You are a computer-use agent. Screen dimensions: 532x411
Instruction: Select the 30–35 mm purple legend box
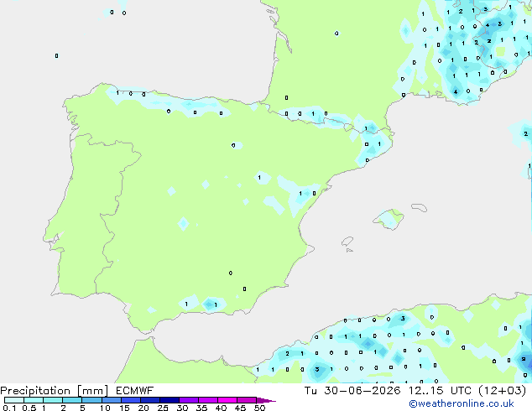188,400
